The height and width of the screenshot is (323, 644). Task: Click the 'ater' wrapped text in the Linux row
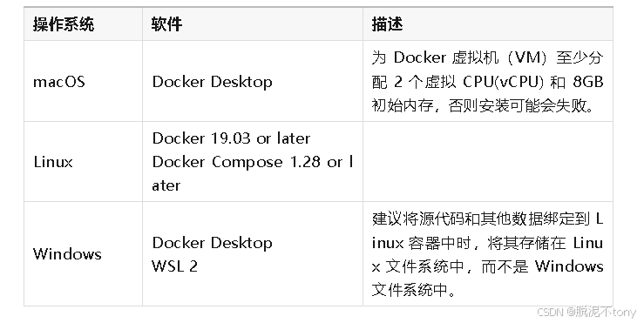(x=166, y=185)
